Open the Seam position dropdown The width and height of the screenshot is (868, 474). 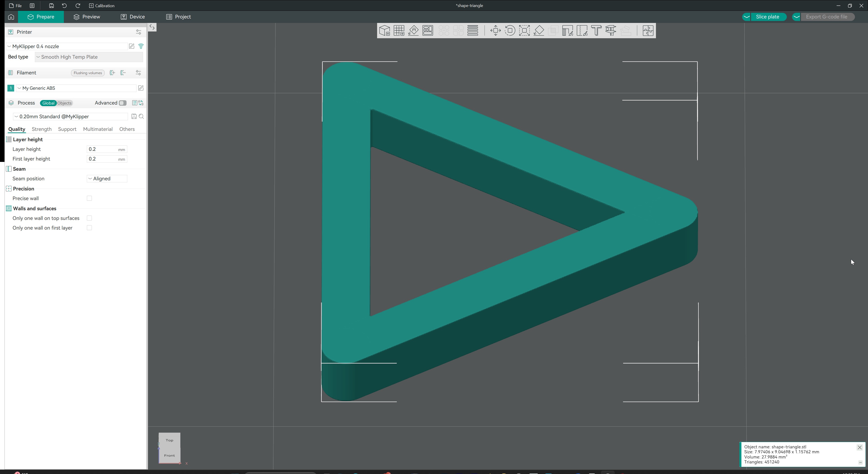(x=107, y=179)
